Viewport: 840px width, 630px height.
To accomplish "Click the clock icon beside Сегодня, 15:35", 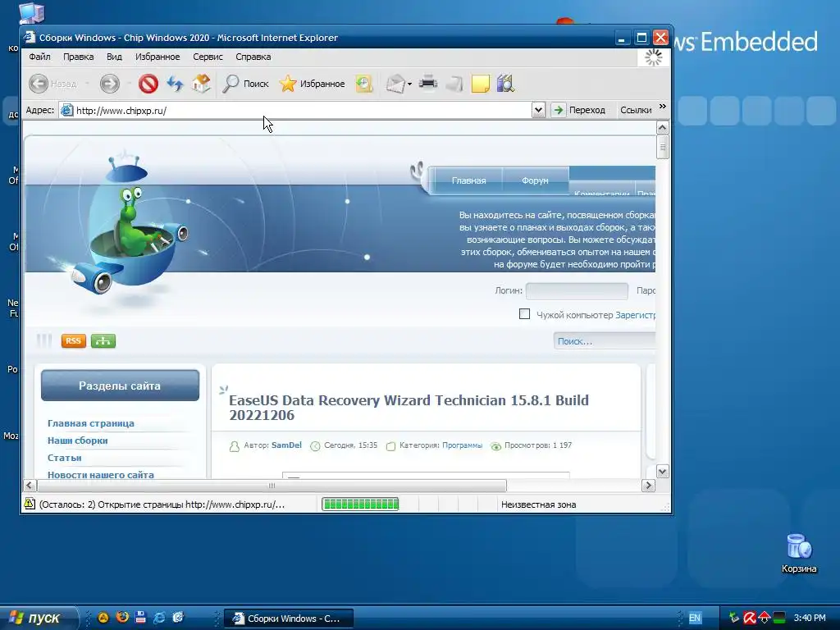I will (x=315, y=445).
